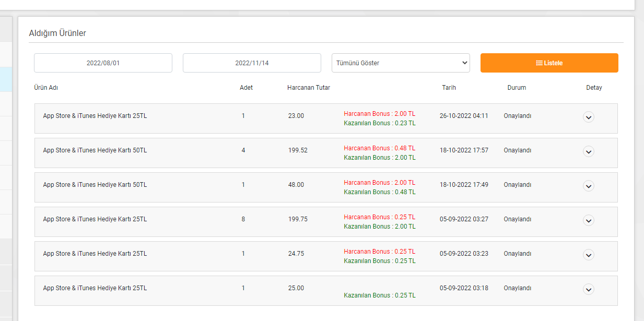
Task: Click the spent amount 48.00
Action: pos(296,185)
